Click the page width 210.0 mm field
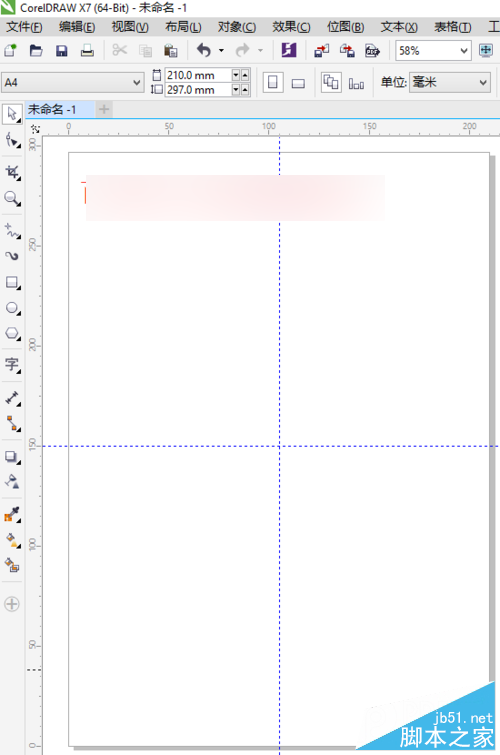 tap(197, 75)
